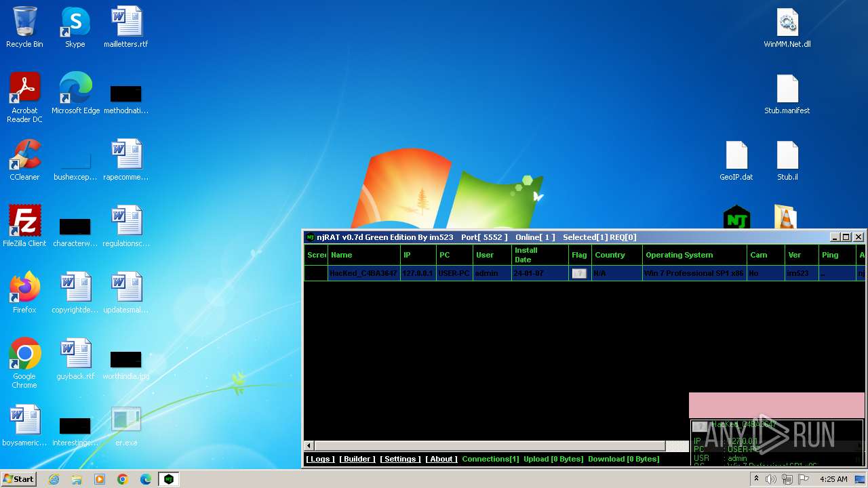Image resolution: width=868 pixels, height=488 pixels.
Task: Open the [Logs] menu in njRAT
Action: tap(321, 459)
